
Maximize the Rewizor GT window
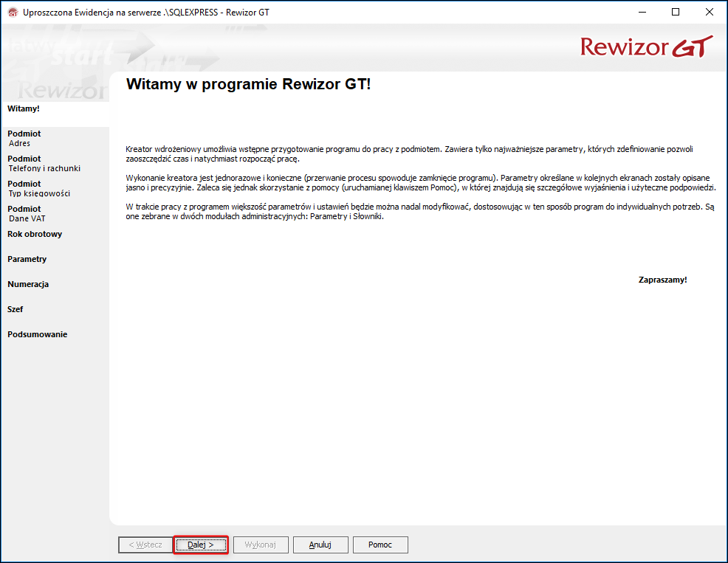pos(676,12)
